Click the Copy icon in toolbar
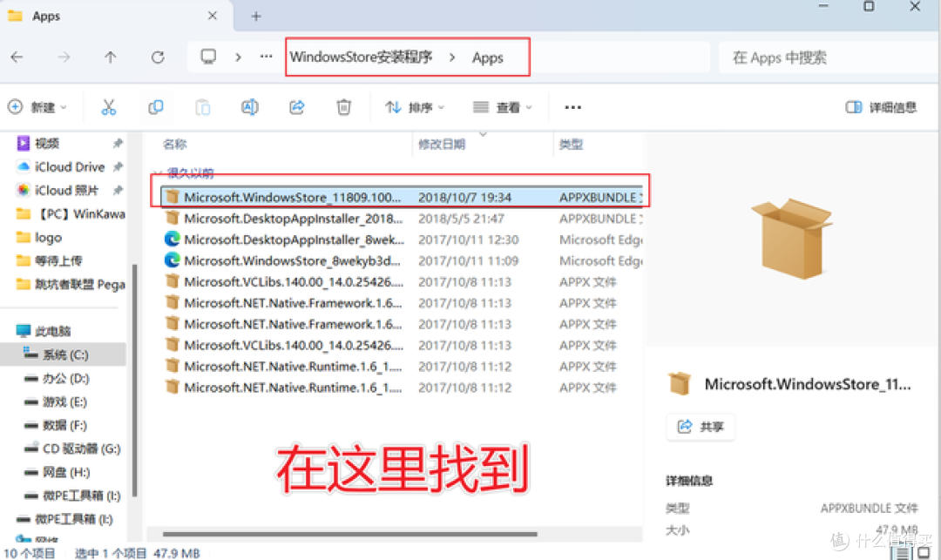The image size is (941, 560). pos(156,107)
